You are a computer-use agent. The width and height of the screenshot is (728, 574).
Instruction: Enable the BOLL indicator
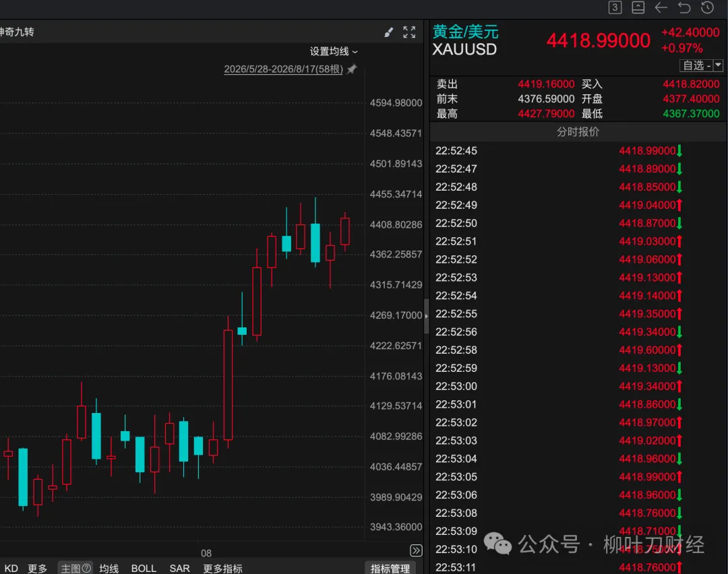(x=144, y=569)
